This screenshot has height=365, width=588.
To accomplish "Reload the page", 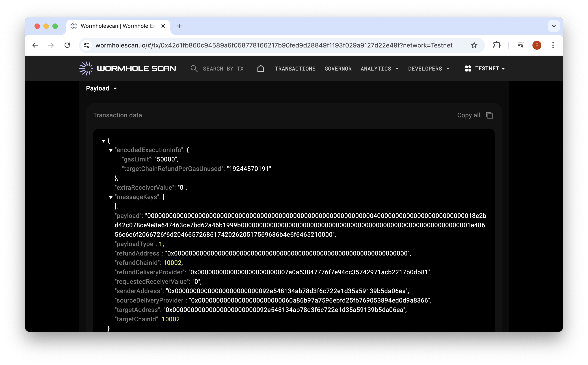I will [67, 45].
